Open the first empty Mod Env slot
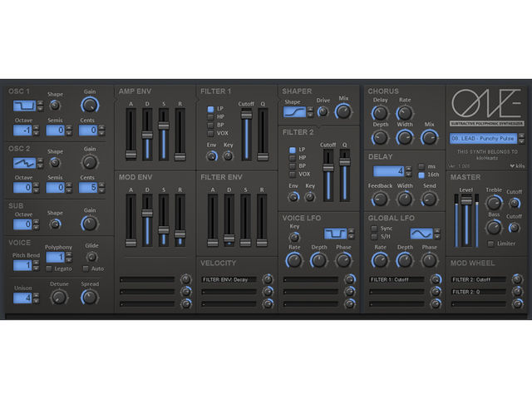 pos(147,279)
